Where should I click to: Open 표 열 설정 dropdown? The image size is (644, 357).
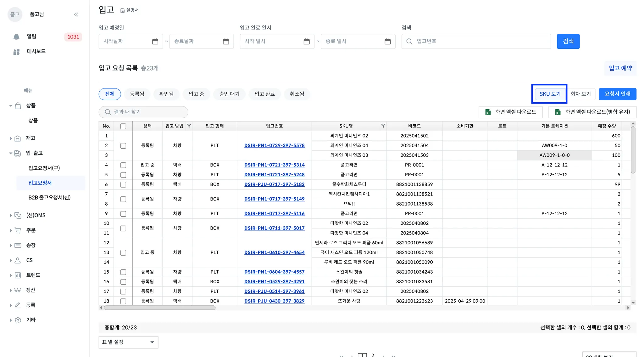tap(128, 342)
